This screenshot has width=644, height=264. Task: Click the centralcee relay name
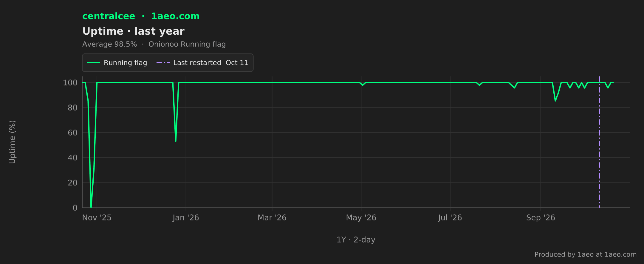click(109, 16)
